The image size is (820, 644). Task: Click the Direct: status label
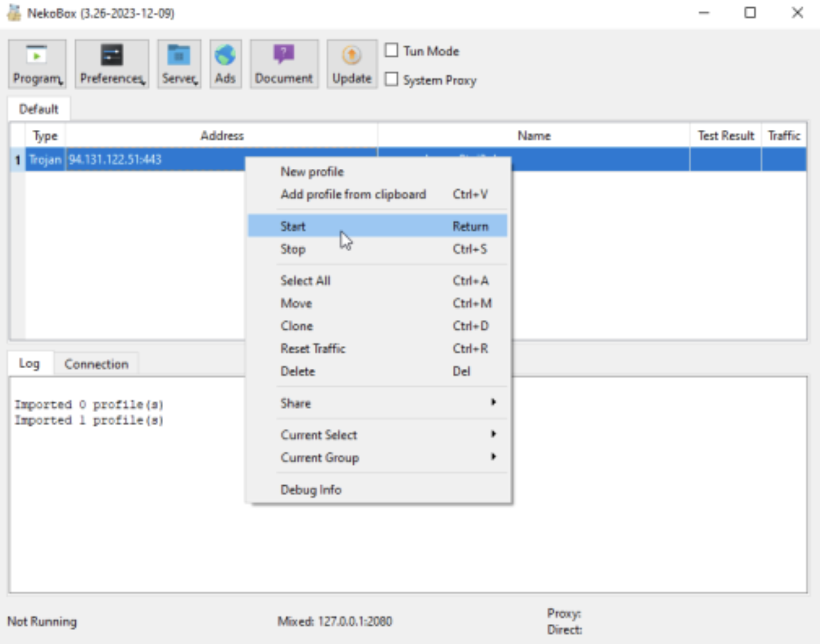pos(564,630)
